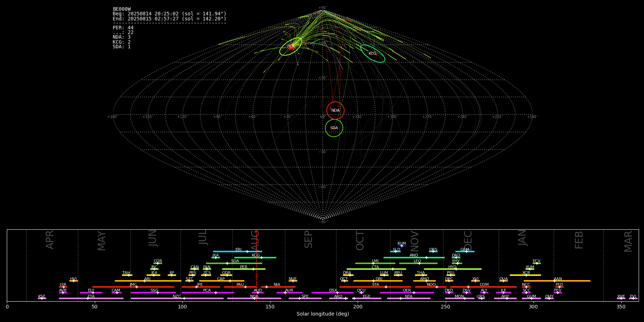Screen dimensions: 644x322
Task: Click the PER bar in the timeline
Action: coord(244,269)
